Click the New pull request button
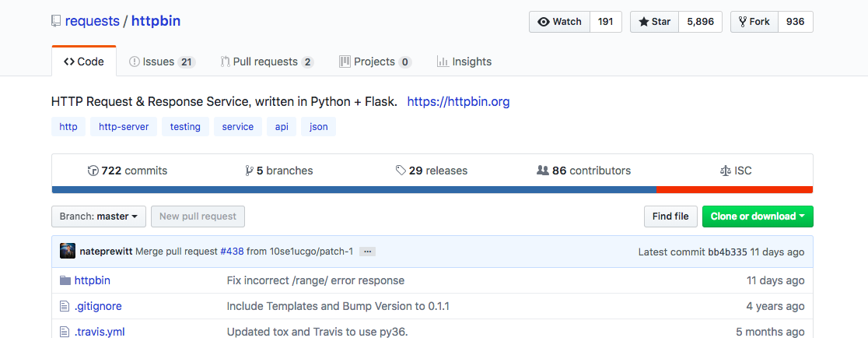The height and width of the screenshot is (338, 868). pyautogui.click(x=198, y=217)
